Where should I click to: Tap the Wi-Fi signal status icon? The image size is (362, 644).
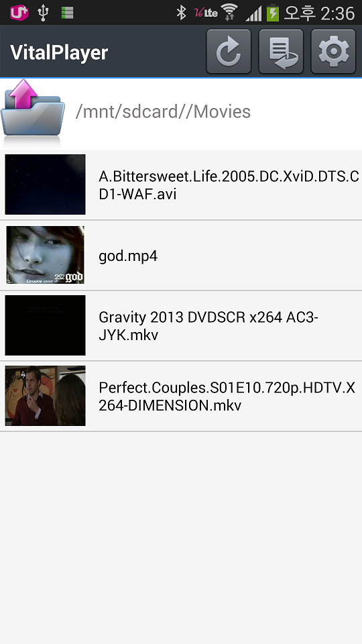click(229, 12)
